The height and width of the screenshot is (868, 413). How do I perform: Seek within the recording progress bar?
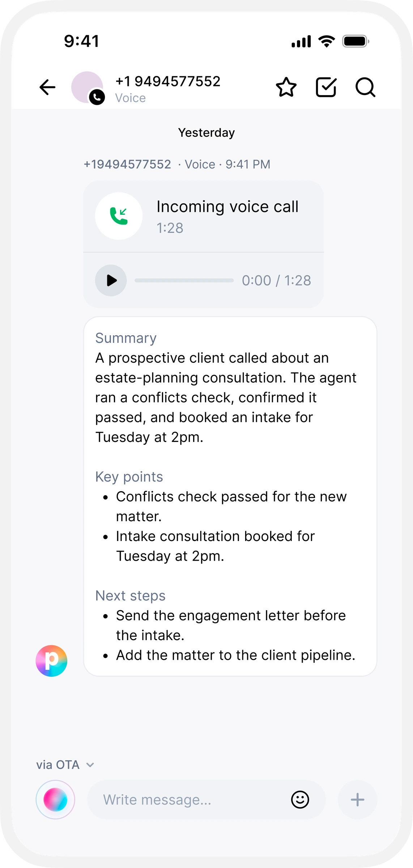pos(184,280)
